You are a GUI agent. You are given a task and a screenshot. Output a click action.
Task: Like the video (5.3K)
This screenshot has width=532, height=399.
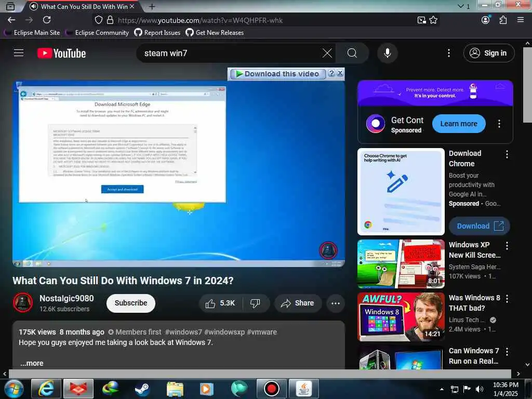pos(220,303)
